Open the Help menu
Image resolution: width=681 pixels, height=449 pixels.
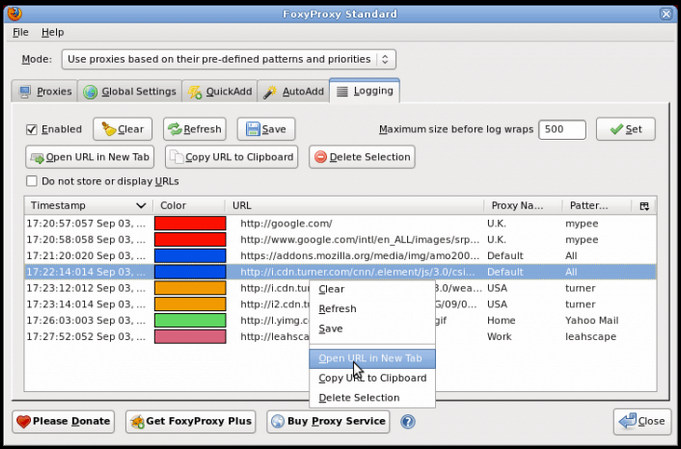tap(53, 32)
